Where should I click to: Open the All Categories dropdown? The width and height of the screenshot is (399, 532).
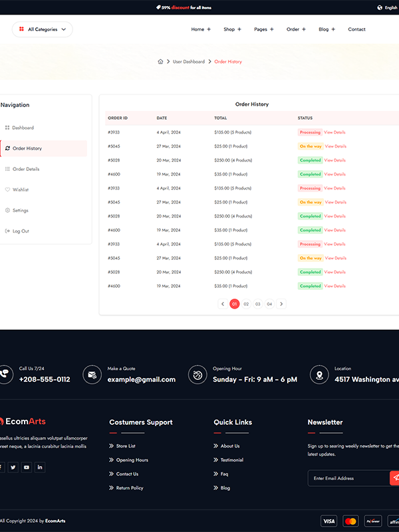coord(43,29)
